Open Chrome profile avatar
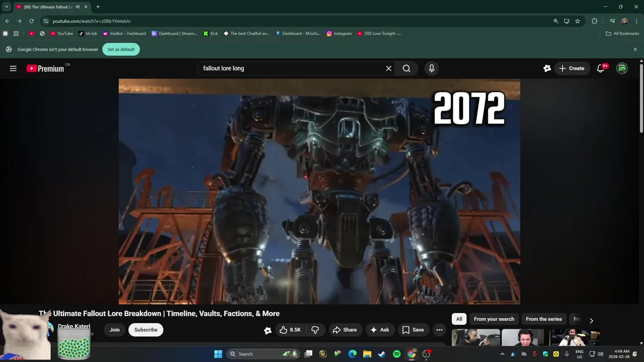Image resolution: width=644 pixels, height=362 pixels. [624, 21]
